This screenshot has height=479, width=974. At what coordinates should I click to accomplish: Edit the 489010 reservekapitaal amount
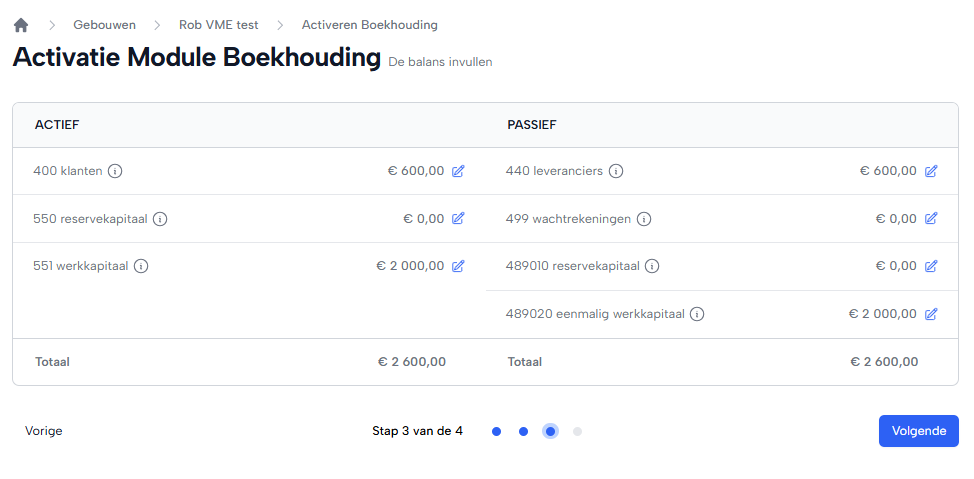point(931,266)
